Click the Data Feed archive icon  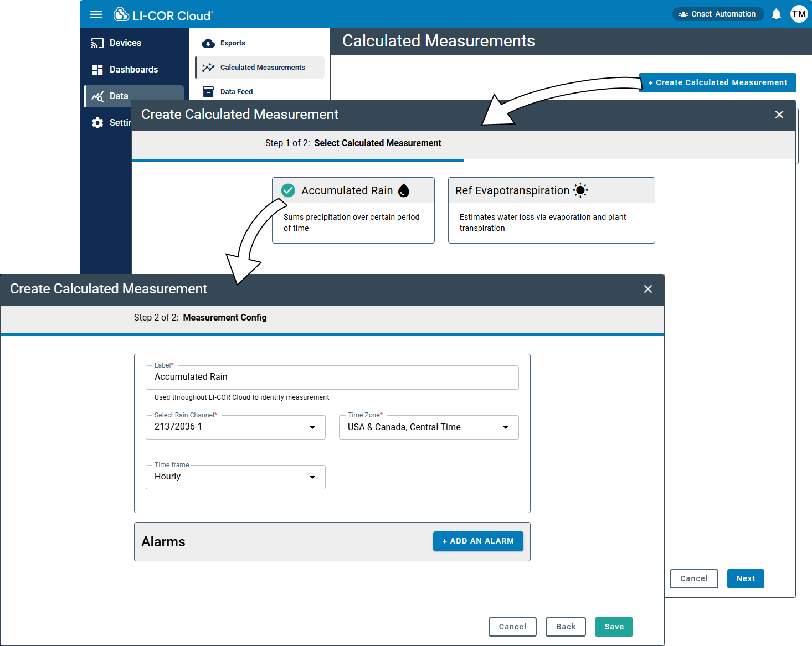point(208,92)
